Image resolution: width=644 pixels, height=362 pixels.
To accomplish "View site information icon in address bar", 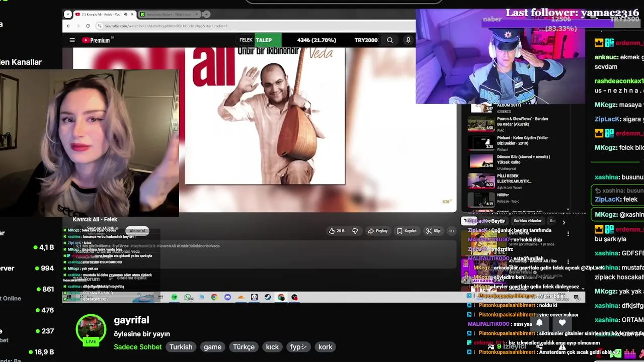I will click(100, 26).
